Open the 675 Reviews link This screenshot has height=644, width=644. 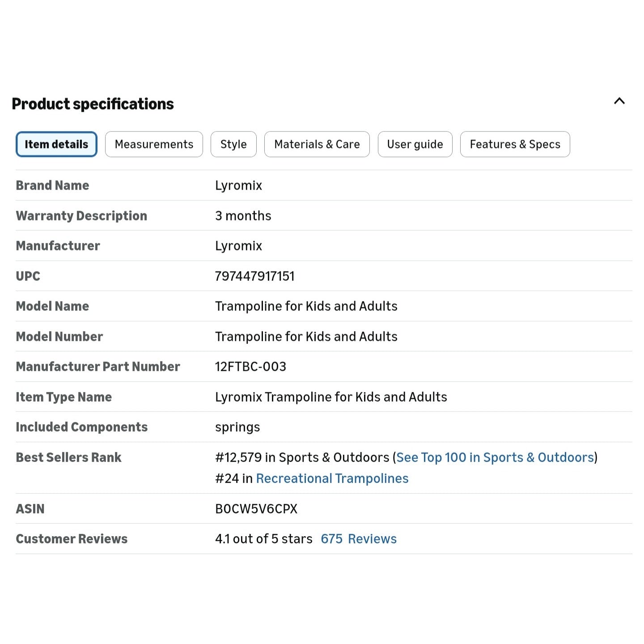click(x=359, y=538)
